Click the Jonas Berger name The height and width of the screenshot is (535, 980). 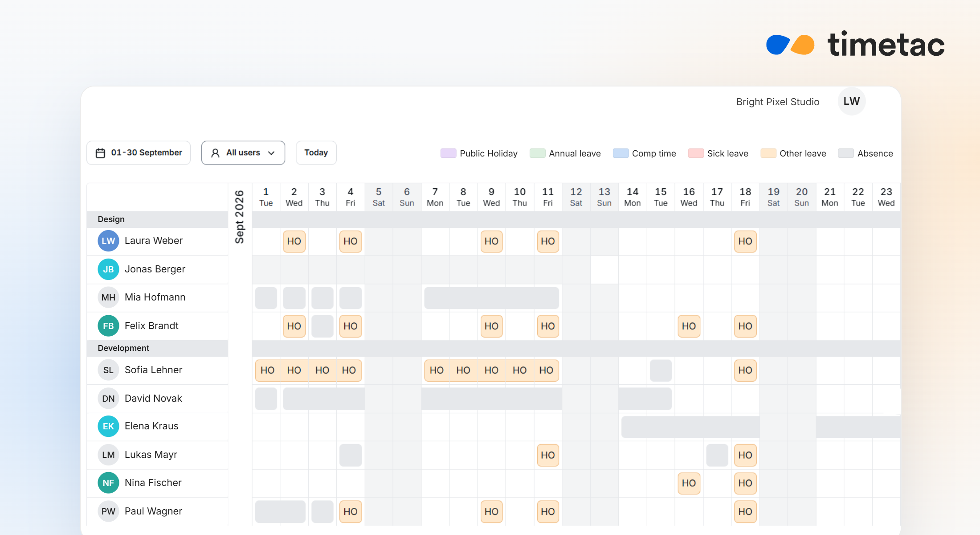pos(155,269)
